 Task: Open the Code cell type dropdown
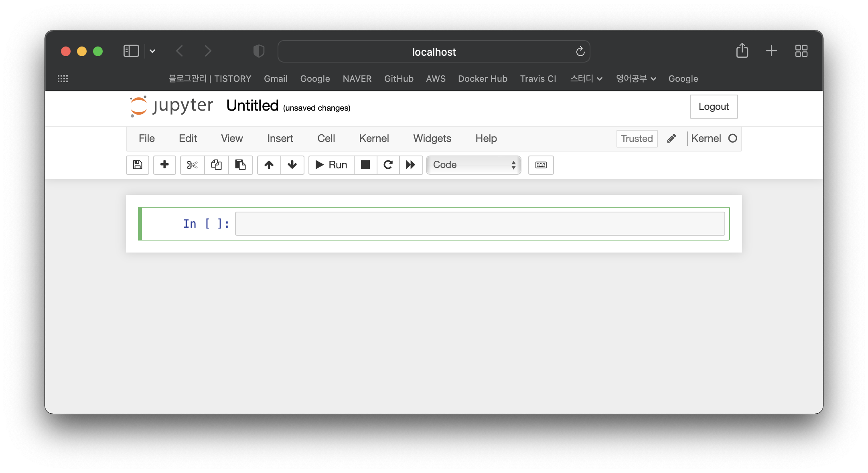[x=473, y=165]
